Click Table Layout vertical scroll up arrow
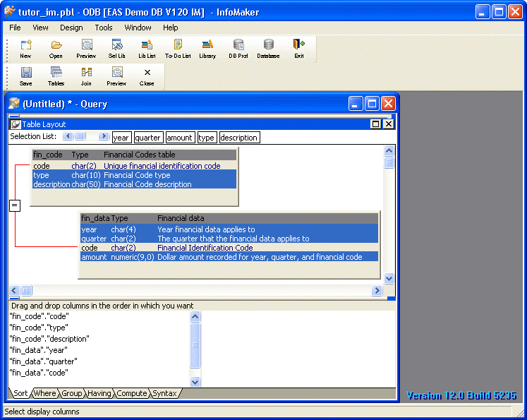 coord(389,150)
